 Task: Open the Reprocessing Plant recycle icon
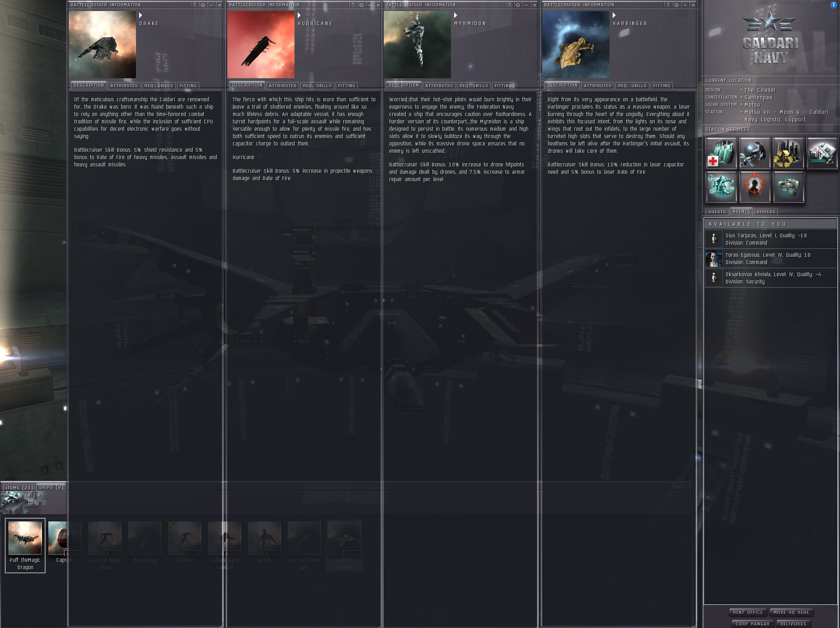point(789,153)
